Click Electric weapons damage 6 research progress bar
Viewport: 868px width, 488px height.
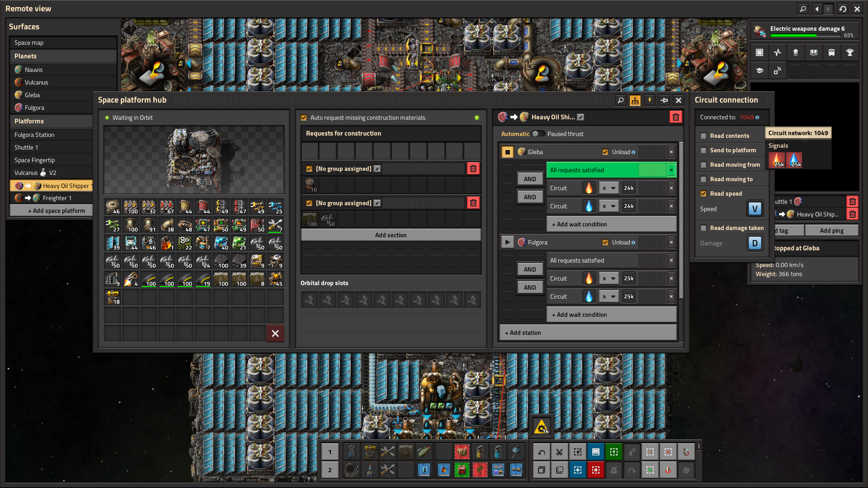pyautogui.click(x=806, y=35)
